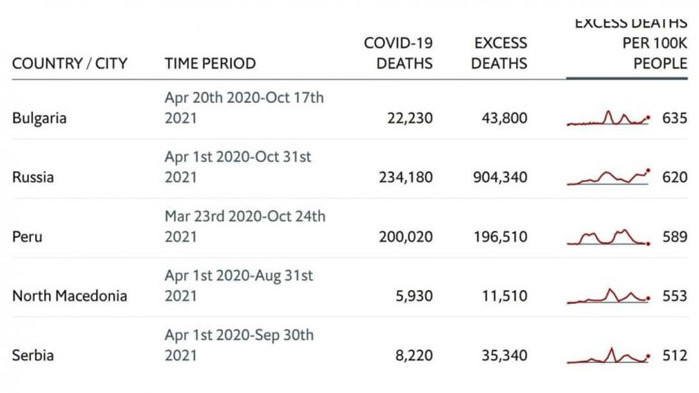Click Serbia's Apr 1st 2020-Sep 30th period
This screenshot has width=699, height=393.
coord(239,345)
